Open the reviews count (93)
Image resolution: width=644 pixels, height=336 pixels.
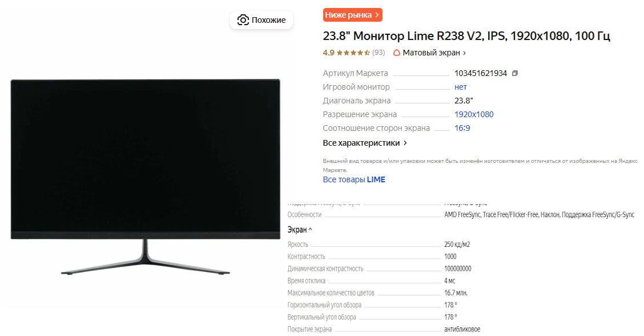coord(379,53)
